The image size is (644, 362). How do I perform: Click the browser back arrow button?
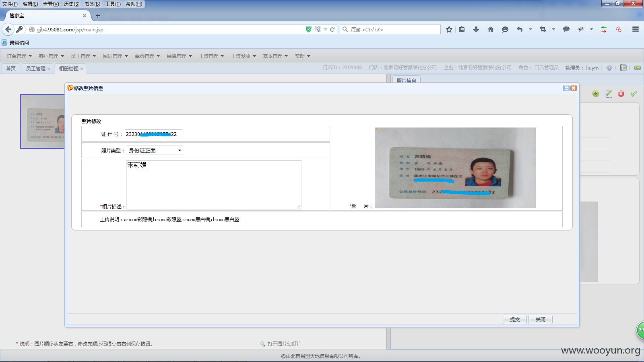coord(8,29)
